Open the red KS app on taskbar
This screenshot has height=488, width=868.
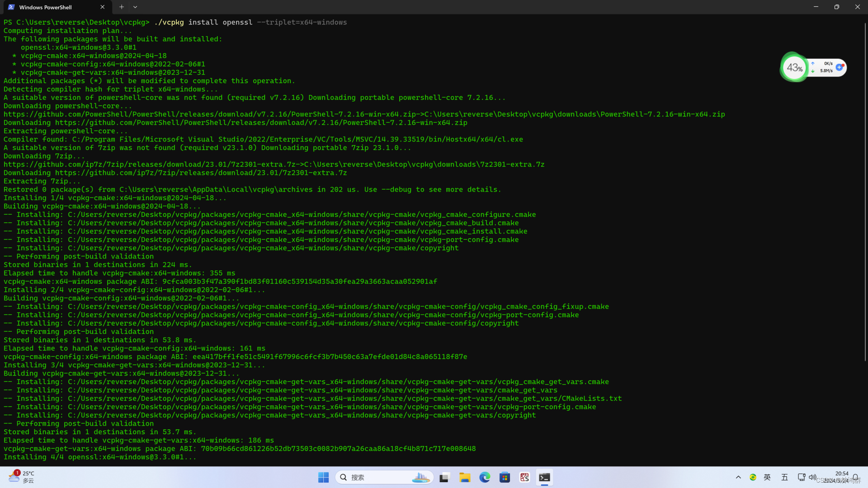pos(524,478)
